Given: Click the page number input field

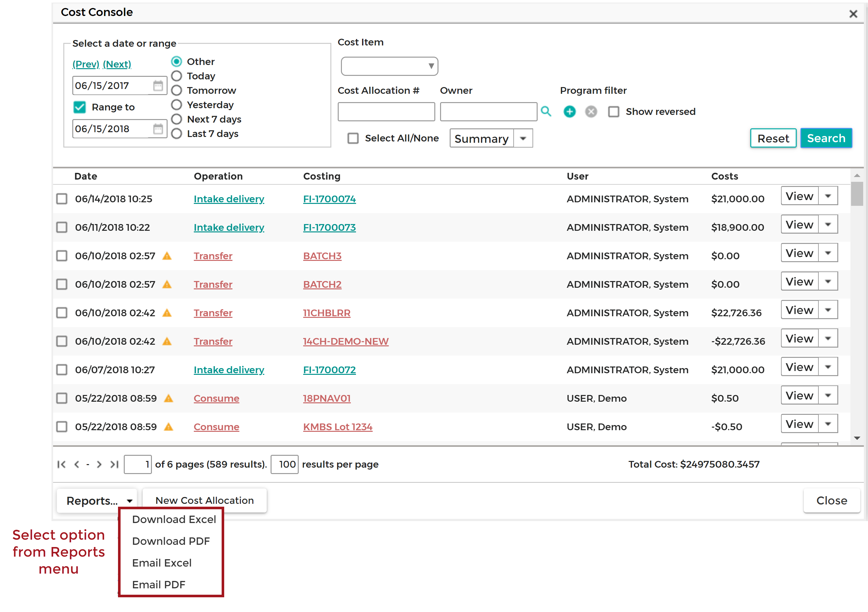Looking at the screenshot, I should (138, 464).
